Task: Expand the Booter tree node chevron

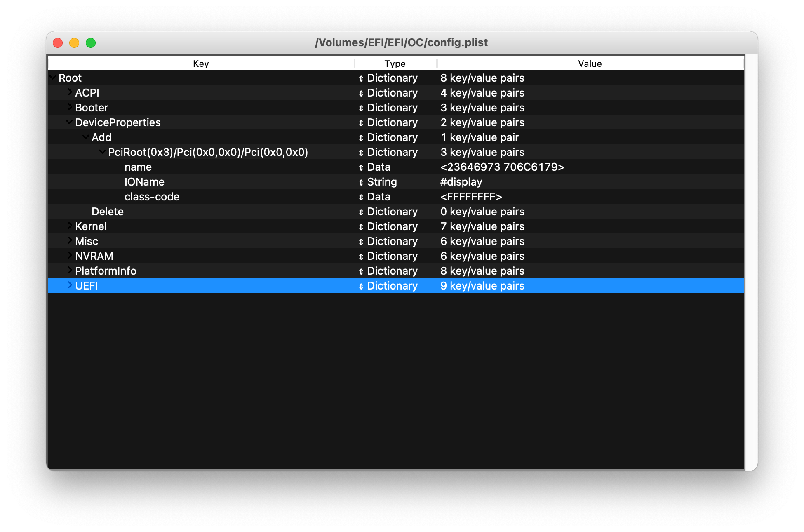Action: tap(70, 107)
